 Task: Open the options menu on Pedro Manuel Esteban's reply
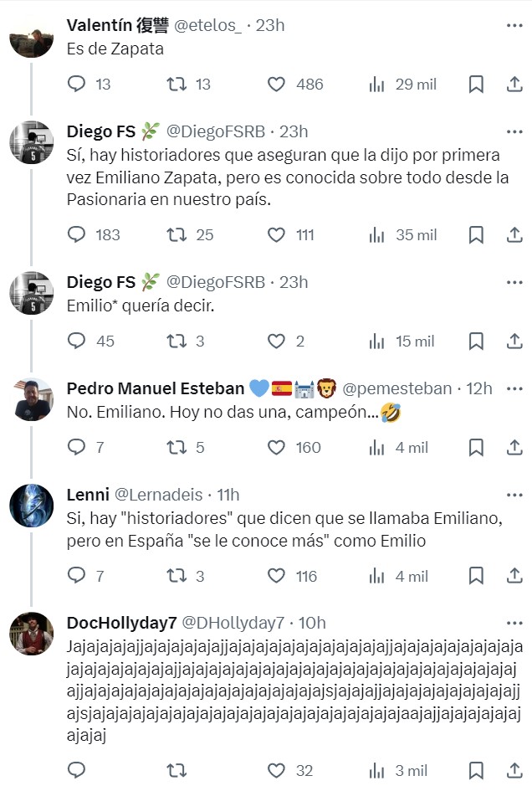[x=514, y=388]
